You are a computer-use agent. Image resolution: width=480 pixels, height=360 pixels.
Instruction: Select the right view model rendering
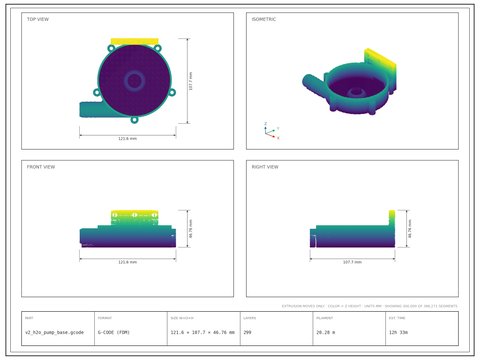click(x=352, y=229)
